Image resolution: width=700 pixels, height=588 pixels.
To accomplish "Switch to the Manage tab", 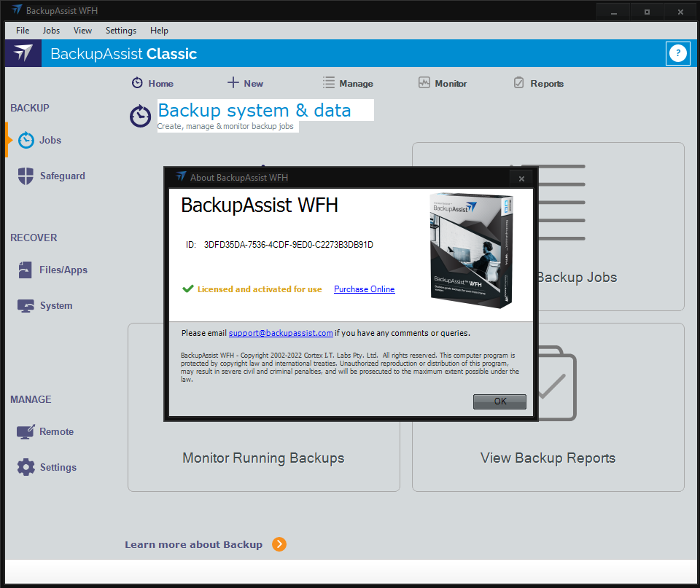I will (348, 83).
